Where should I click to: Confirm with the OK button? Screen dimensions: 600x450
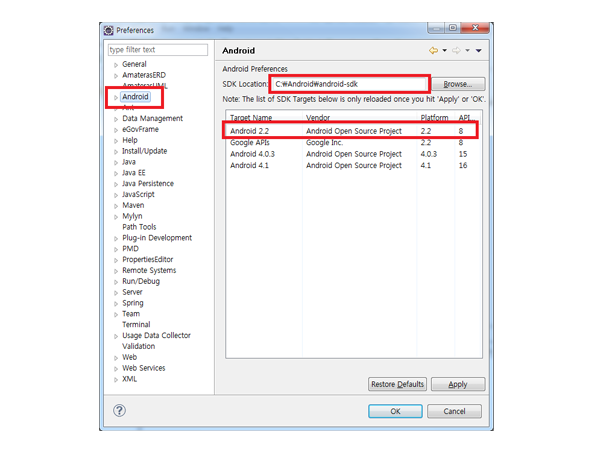point(395,411)
